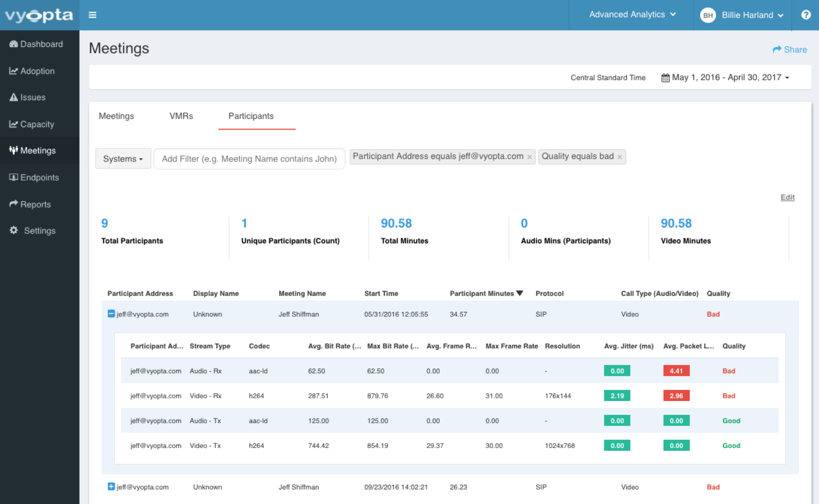819x504 pixels.
Task: Click the 9 Total Participants metric
Action: [x=132, y=231]
